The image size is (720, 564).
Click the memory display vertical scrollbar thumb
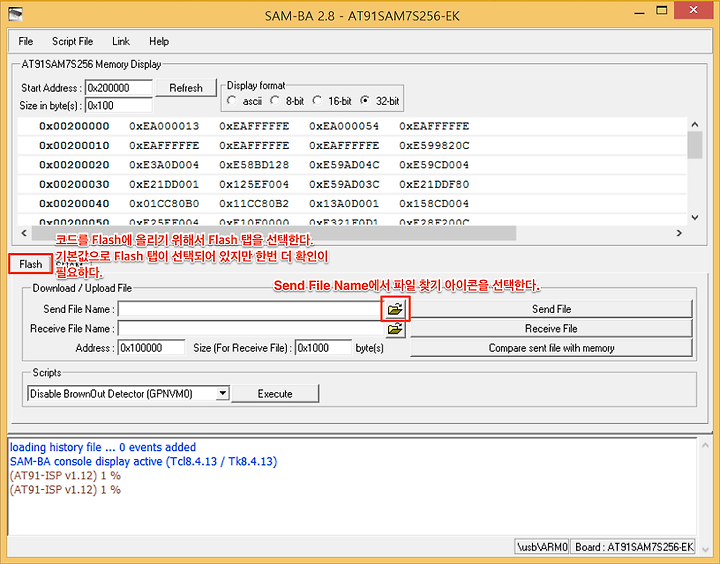pyautogui.click(x=695, y=145)
